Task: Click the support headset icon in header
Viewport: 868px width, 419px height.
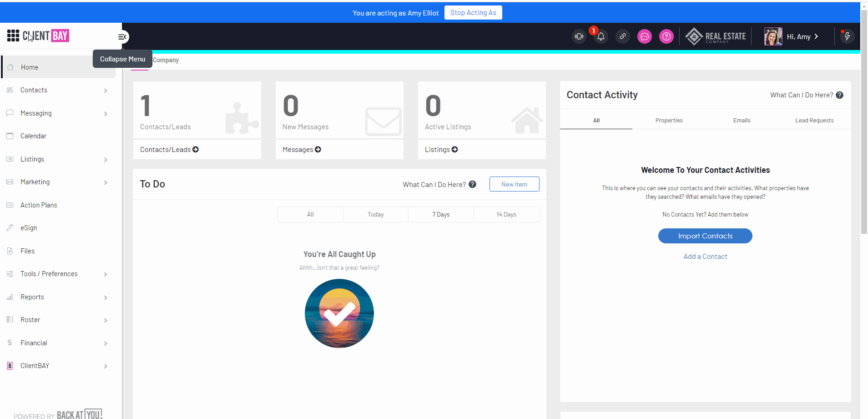Action: (x=579, y=36)
